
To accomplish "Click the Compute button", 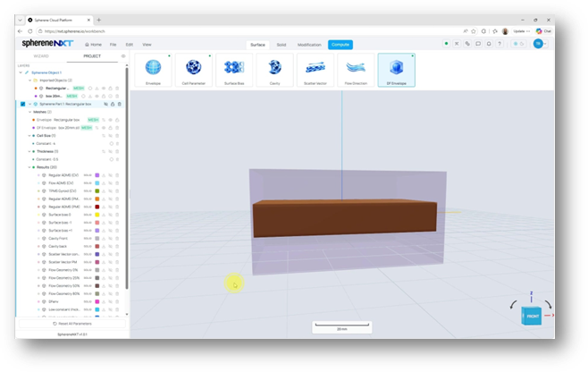I will tap(340, 45).
